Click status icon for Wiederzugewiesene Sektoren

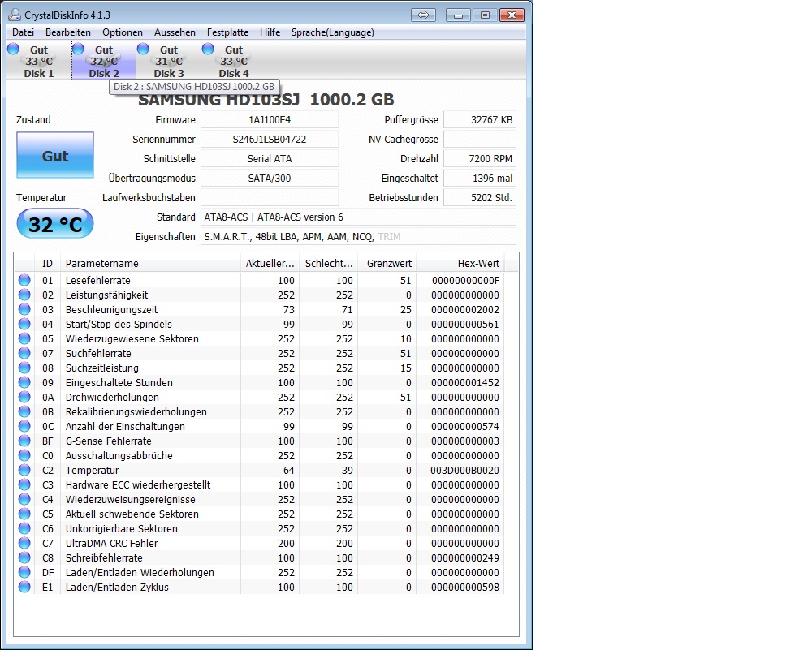[x=24, y=338]
